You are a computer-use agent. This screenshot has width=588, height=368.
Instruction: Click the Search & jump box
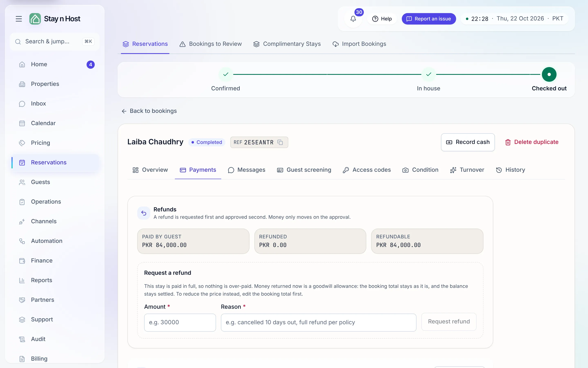(x=55, y=42)
